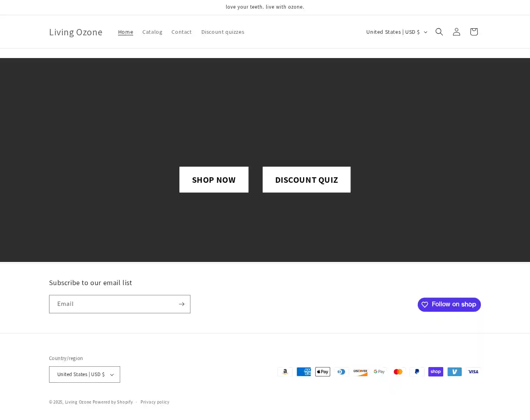
Task: Open the shopping cart icon
Action: (473, 32)
